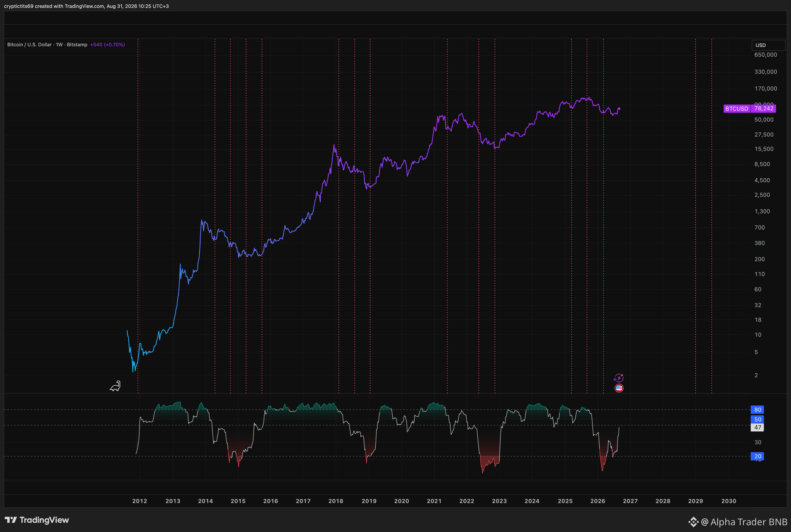Click the 650,000 price axis label
Viewport: 791px width, 532px height.
pyautogui.click(x=765, y=55)
